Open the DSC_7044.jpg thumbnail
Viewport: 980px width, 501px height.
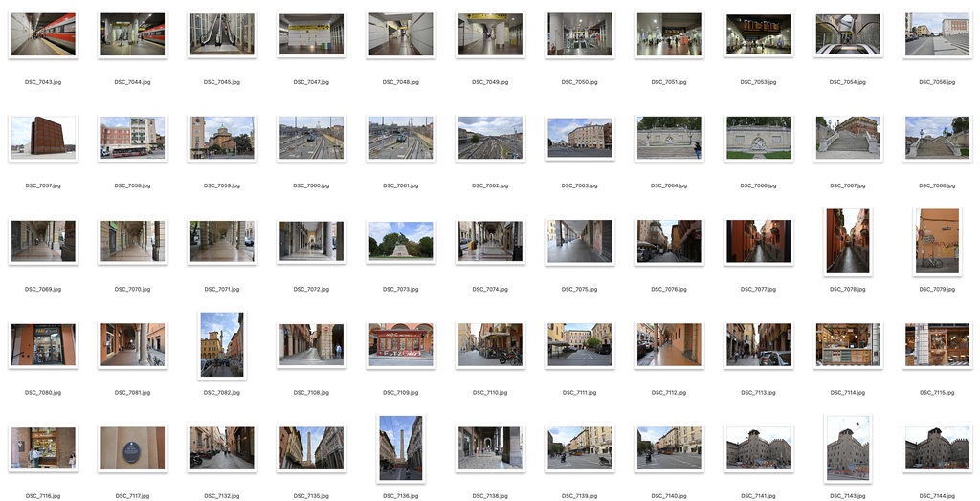tap(132, 34)
